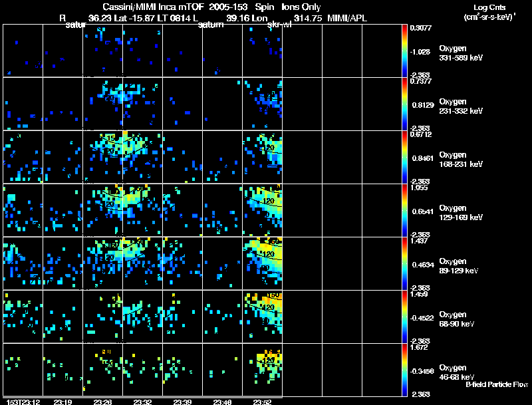Click the colorbar beside Oxygen 89-129 keV
Screen dimensions: 532x405
click(x=404, y=263)
